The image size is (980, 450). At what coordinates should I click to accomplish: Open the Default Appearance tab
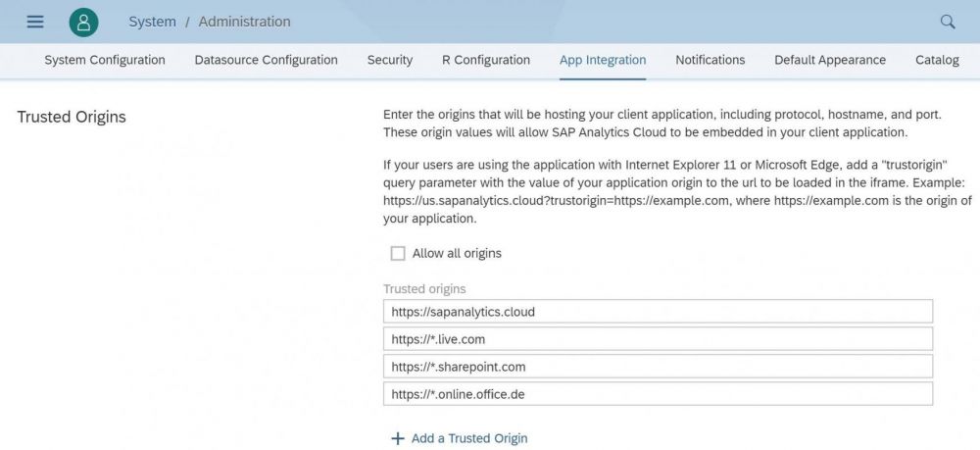[x=830, y=60]
